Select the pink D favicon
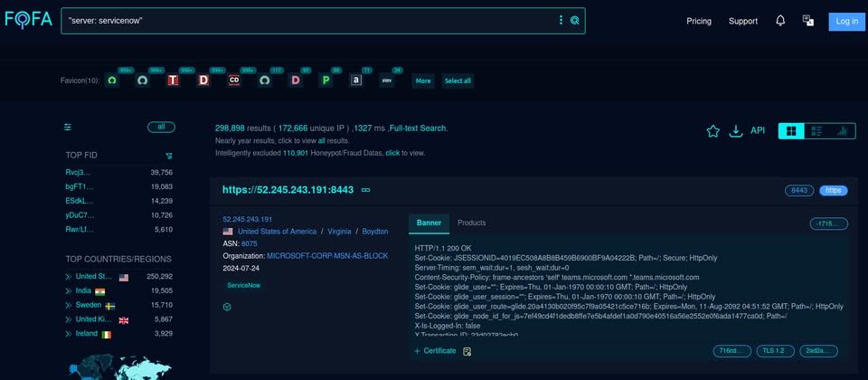868x380 pixels. (296, 81)
